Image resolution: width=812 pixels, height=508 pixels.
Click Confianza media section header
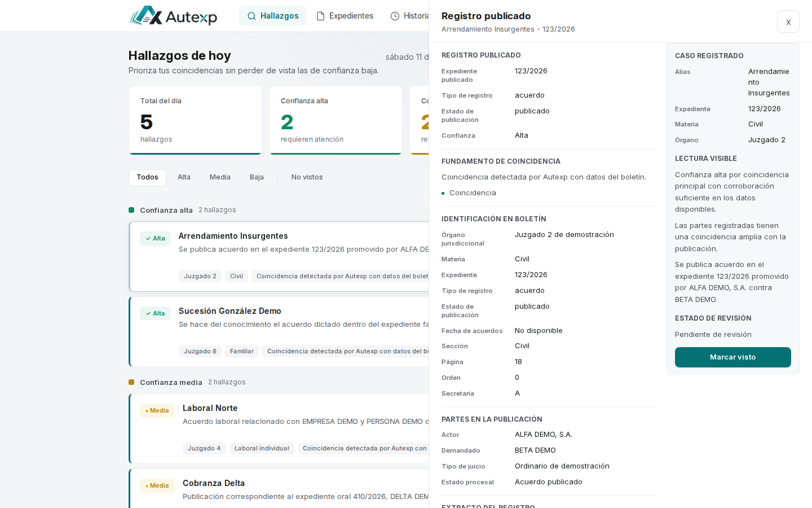[x=171, y=382]
